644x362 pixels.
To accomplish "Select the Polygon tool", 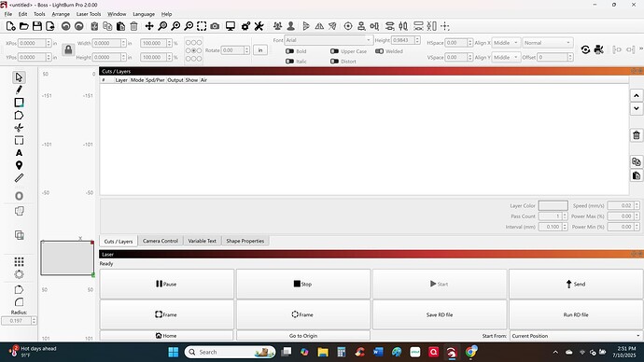I will (19, 115).
